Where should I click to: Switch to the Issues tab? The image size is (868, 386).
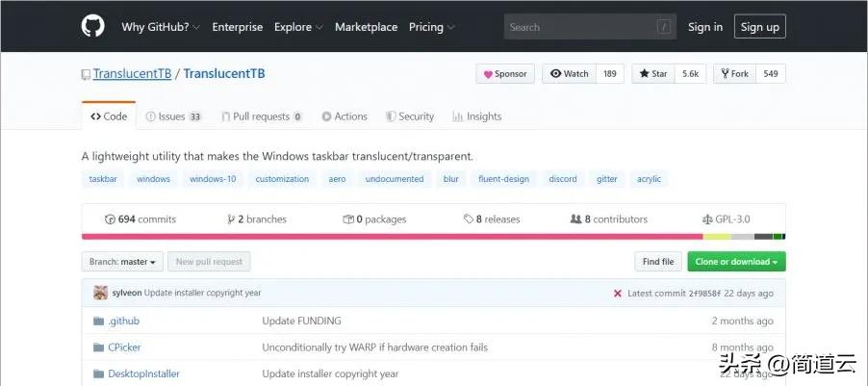(173, 116)
